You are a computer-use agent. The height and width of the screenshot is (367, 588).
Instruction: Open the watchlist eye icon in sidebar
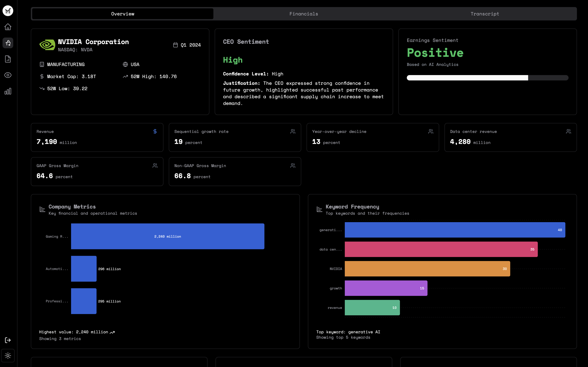(8, 75)
